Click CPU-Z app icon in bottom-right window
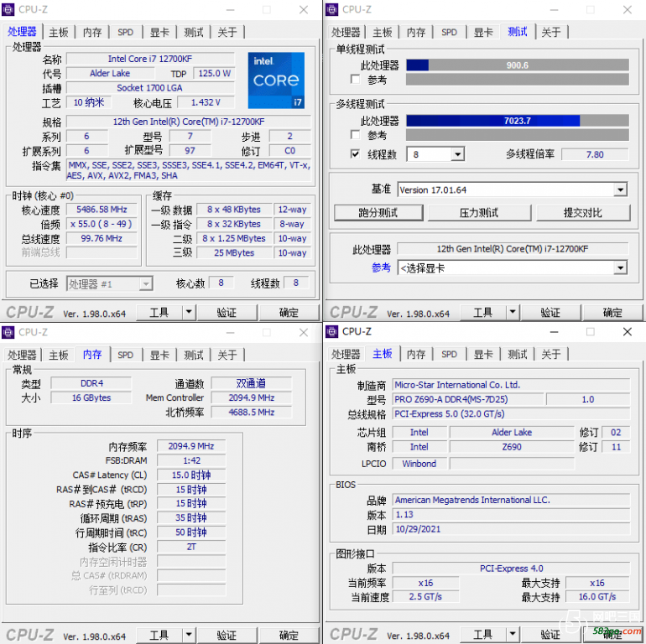 pos(331,331)
